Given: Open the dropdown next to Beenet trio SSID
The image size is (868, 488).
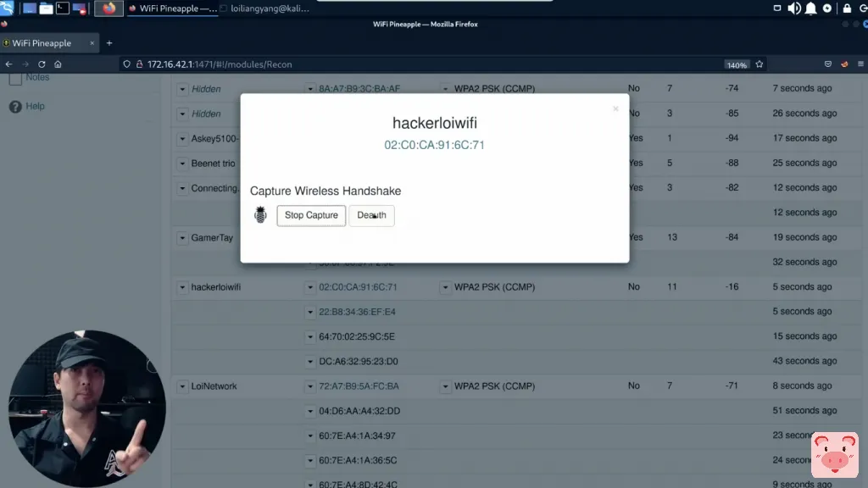Looking at the screenshot, I should [x=182, y=164].
